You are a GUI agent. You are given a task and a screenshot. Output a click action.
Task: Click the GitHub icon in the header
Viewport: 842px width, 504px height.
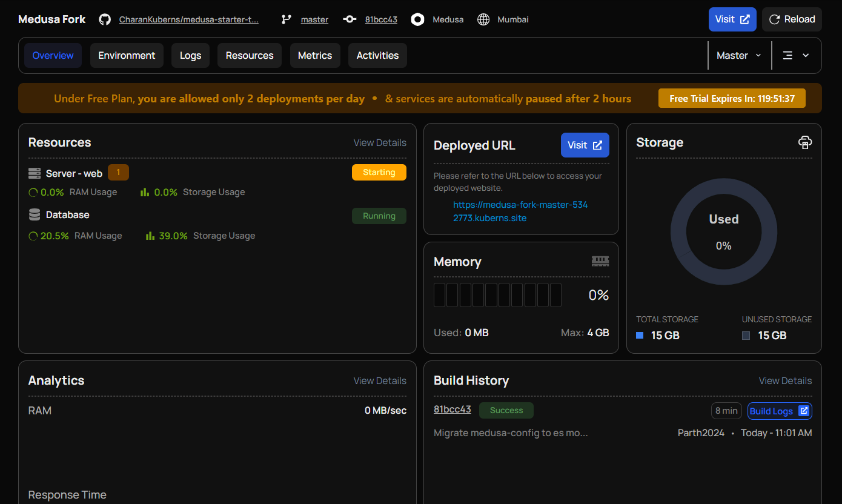[x=104, y=19]
